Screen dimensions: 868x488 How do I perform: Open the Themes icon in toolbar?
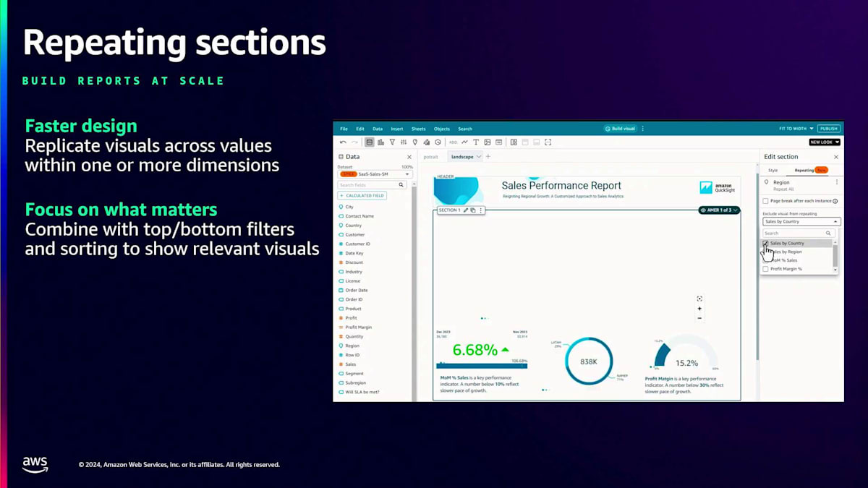click(x=427, y=142)
